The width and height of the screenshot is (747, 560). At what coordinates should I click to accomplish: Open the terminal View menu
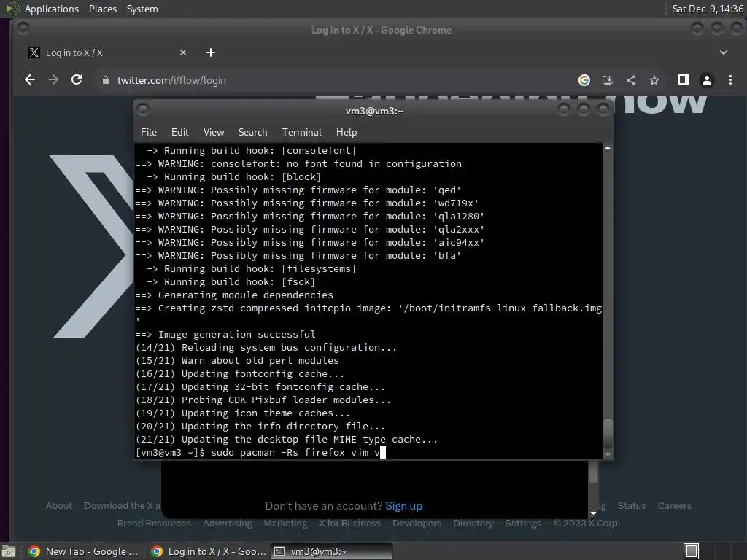[x=214, y=132]
